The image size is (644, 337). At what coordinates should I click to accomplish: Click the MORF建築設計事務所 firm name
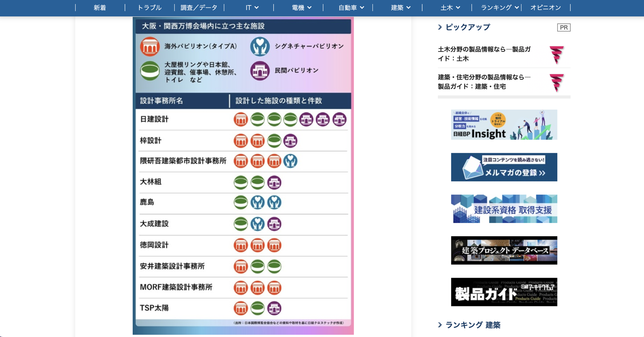[x=176, y=287]
